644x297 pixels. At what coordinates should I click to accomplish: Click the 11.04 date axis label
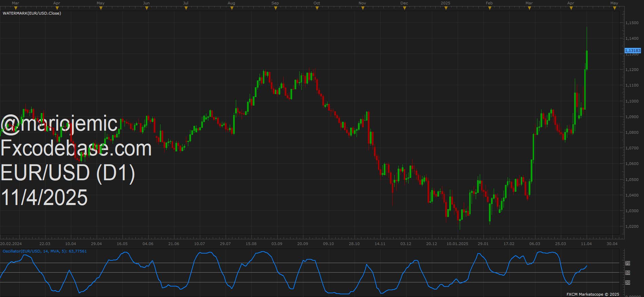tap(586, 244)
